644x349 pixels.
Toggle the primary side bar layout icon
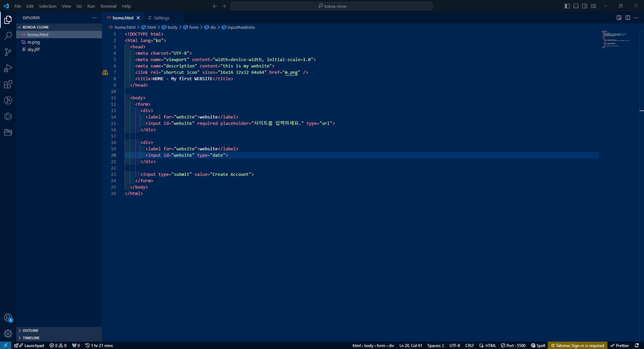pos(567,6)
